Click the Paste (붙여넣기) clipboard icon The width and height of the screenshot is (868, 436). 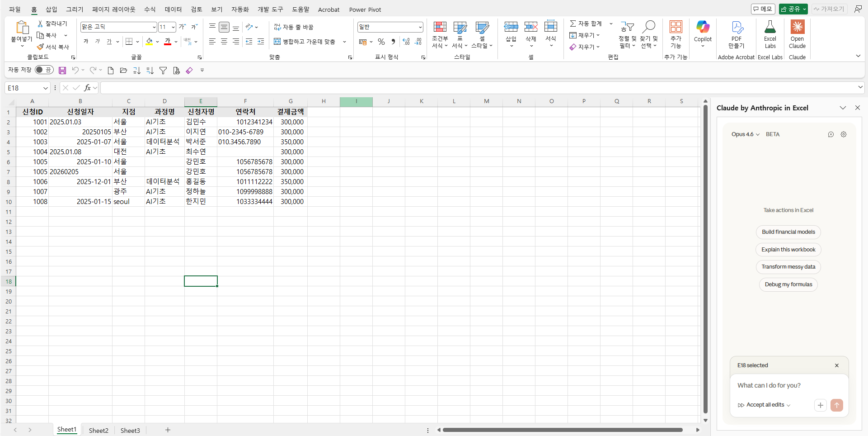pyautogui.click(x=22, y=28)
